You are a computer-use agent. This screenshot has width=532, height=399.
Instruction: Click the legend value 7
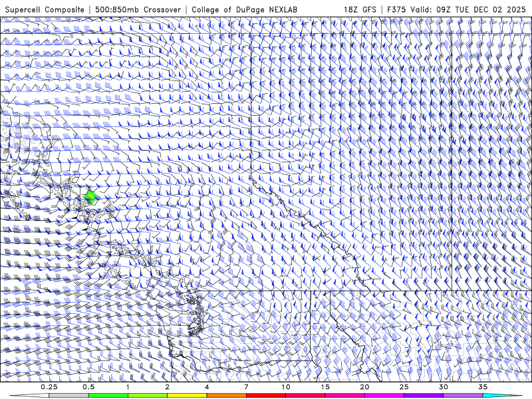[246, 387]
